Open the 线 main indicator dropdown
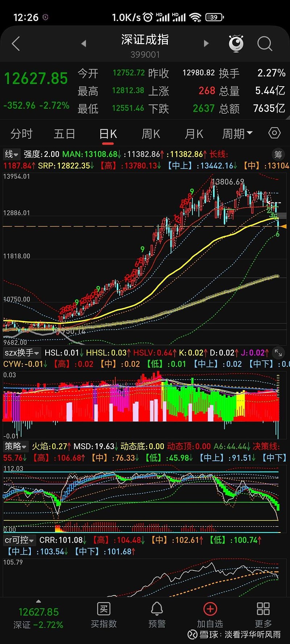 point(12,154)
